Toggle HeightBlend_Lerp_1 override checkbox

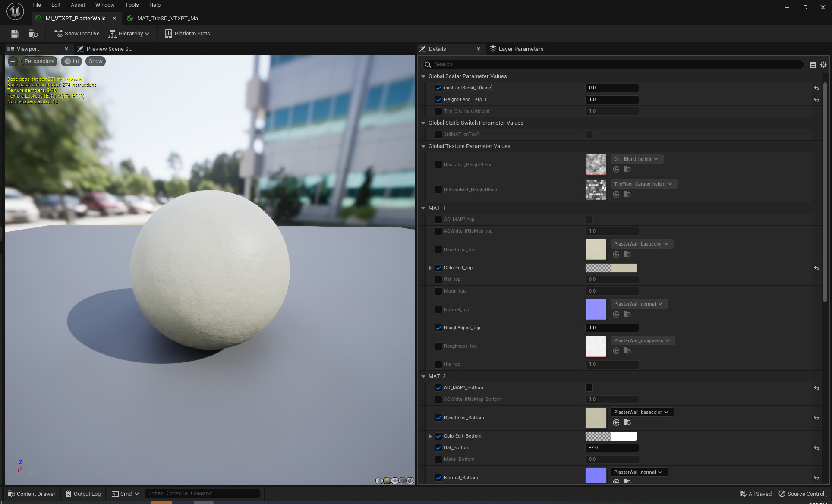coord(438,100)
